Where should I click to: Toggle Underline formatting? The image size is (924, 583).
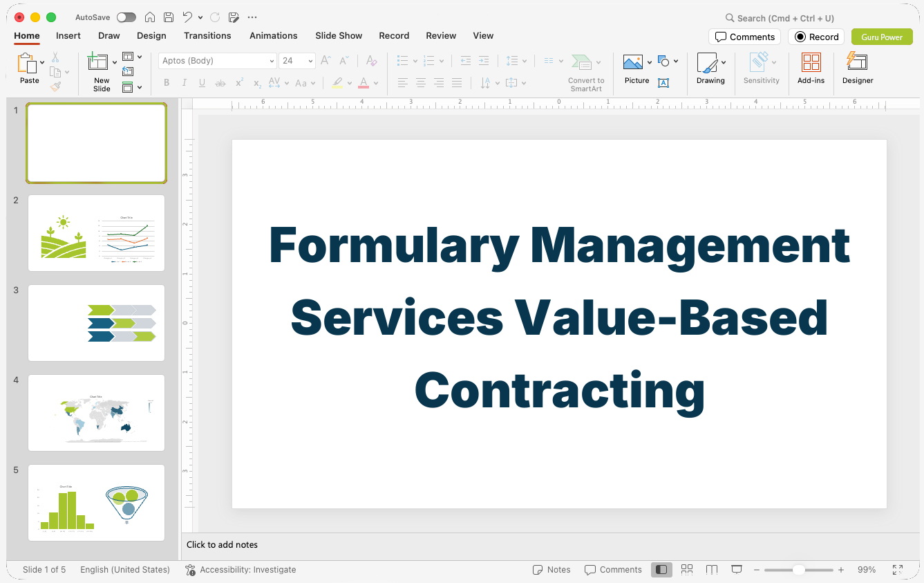click(202, 83)
